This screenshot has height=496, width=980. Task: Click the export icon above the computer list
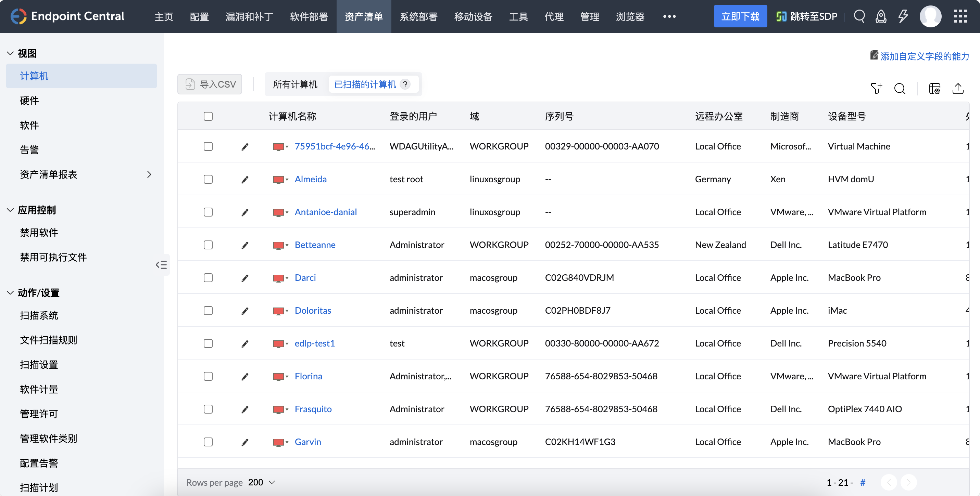pos(958,89)
